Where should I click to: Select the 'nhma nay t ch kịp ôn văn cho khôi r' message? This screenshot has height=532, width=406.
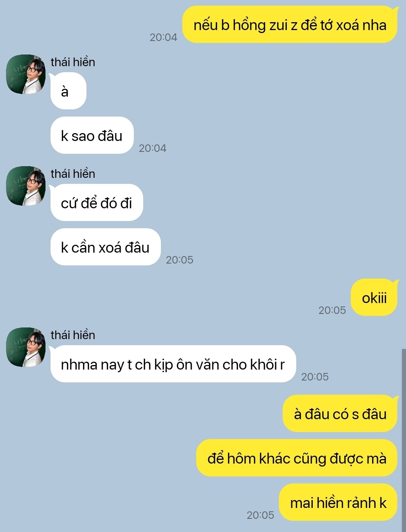[173, 364]
